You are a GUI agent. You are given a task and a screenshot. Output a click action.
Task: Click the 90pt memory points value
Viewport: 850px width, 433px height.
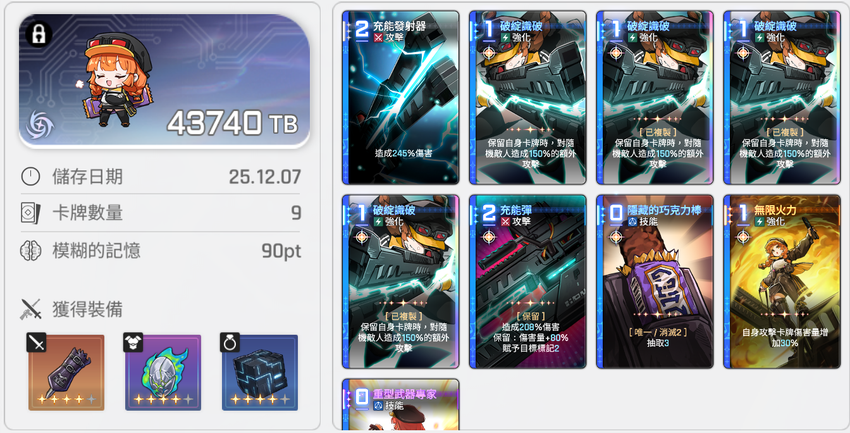(281, 251)
